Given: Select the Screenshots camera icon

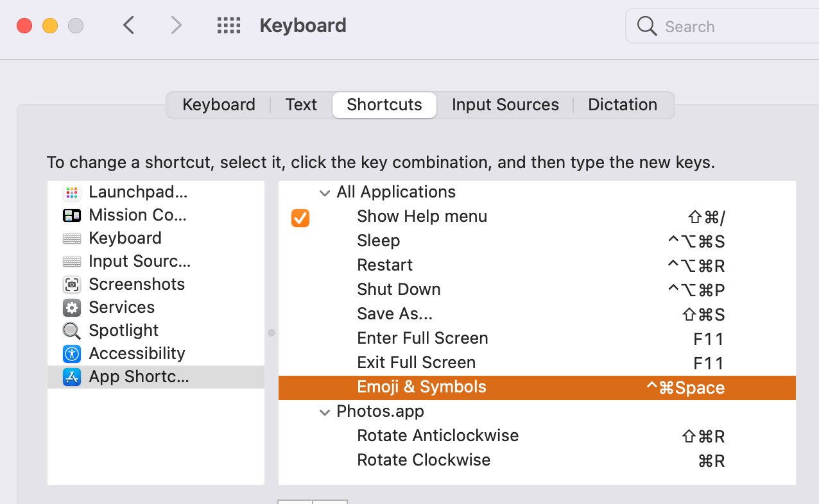Looking at the screenshot, I should click(x=72, y=285).
